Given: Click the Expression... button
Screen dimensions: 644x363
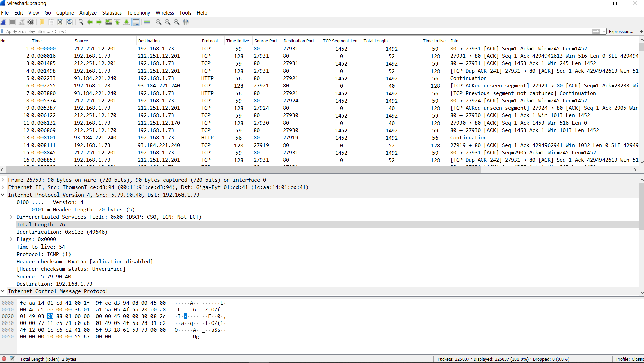Looking at the screenshot, I should tap(621, 31).
